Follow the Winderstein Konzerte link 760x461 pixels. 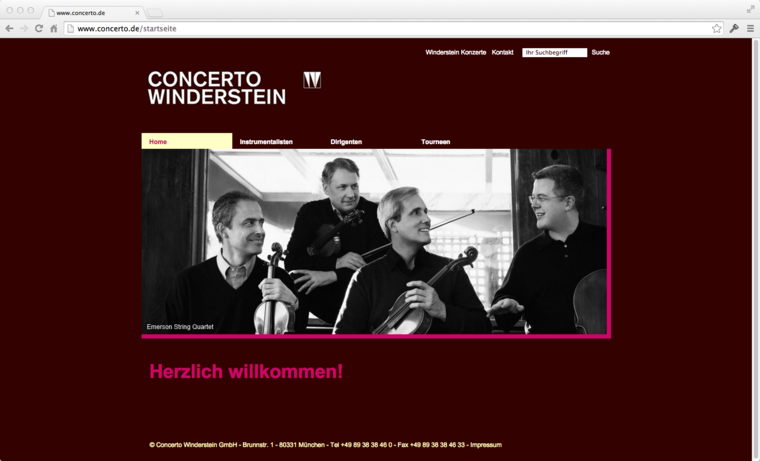tap(456, 52)
